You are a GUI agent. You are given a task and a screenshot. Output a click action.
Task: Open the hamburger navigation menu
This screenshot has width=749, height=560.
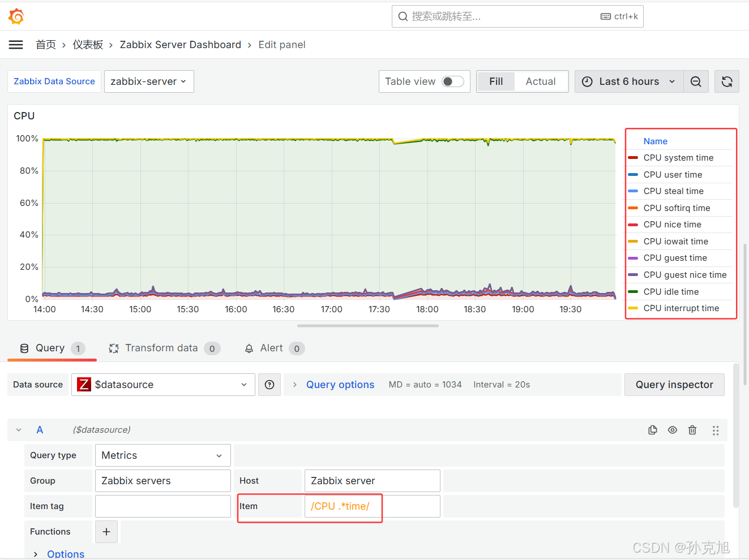click(16, 45)
